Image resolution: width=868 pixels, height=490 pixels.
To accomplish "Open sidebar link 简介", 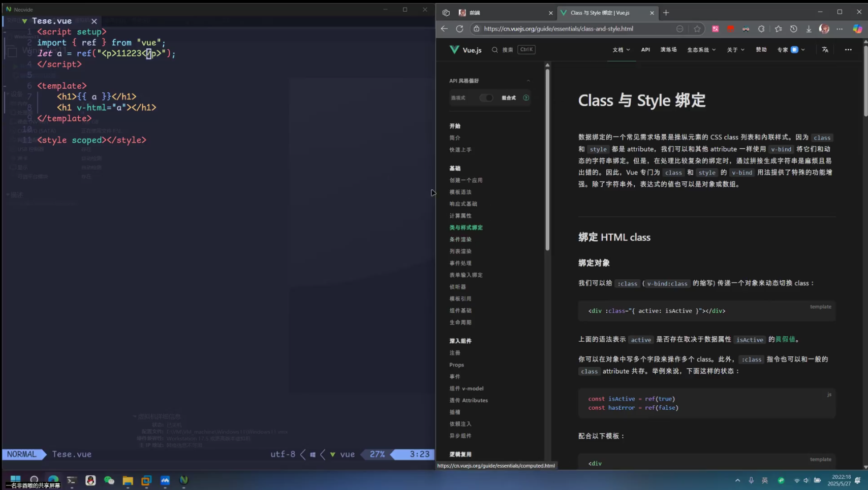I will tap(455, 138).
